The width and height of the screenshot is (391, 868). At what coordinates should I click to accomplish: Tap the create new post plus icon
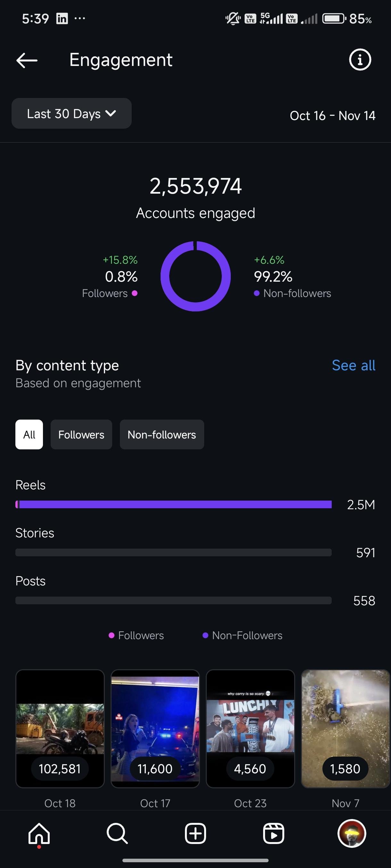click(x=195, y=833)
